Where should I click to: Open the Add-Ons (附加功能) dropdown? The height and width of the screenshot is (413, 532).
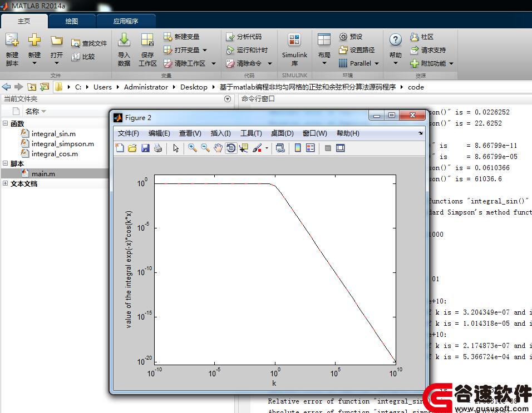tap(451, 63)
